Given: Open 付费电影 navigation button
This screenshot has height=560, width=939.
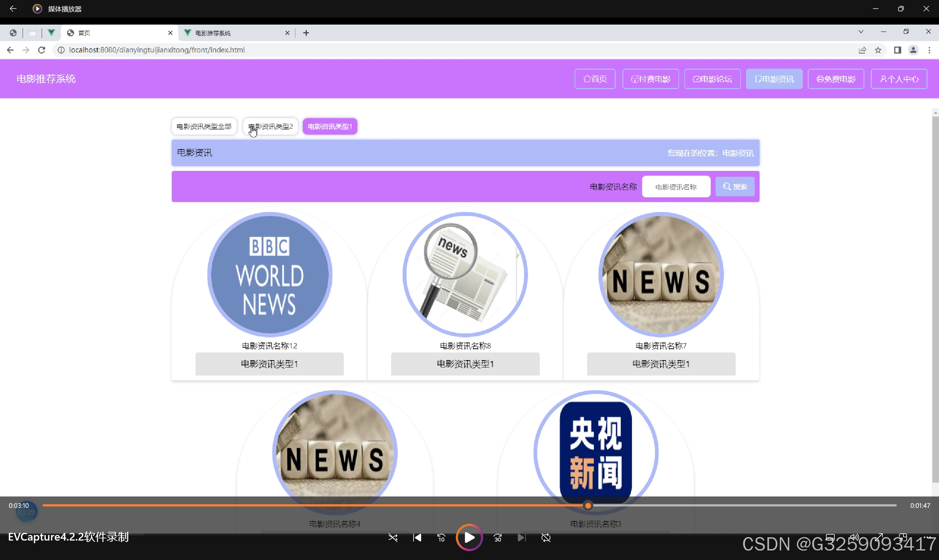Looking at the screenshot, I should coord(650,79).
